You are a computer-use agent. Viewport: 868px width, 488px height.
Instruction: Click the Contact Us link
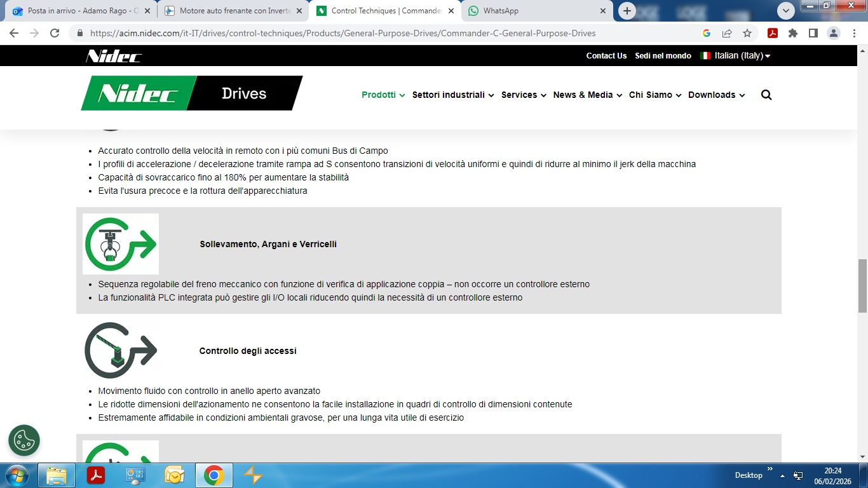pos(606,55)
